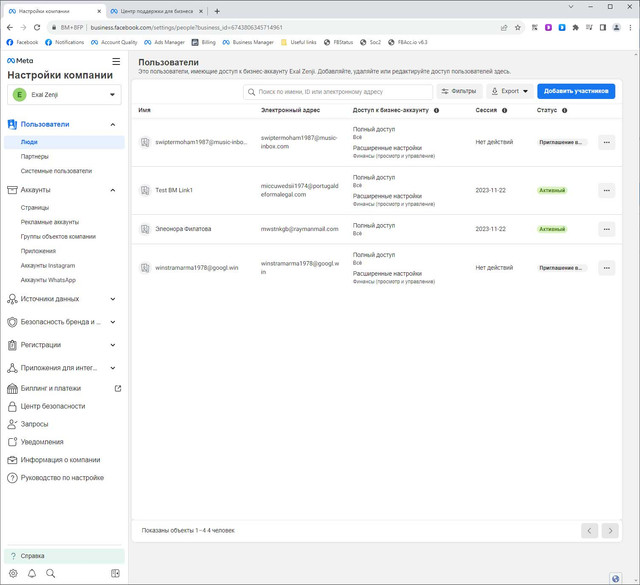Open options menu for swiptermoham1987 row
Screen dimensions: 640x585
[x=607, y=142]
